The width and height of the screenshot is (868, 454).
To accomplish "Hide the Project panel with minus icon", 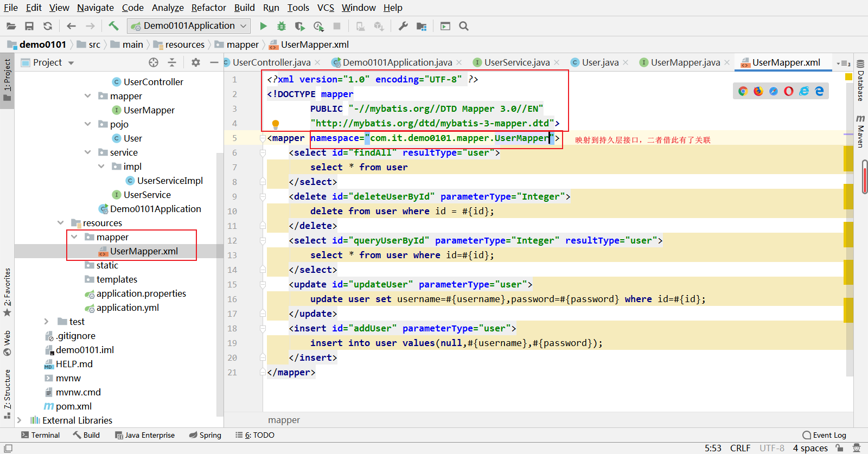I will tap(214, 62).
